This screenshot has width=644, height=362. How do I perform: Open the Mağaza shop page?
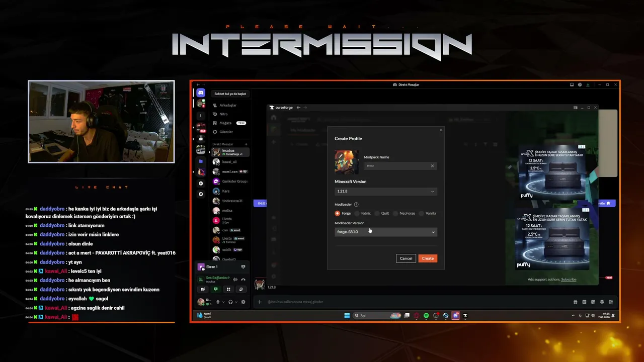pos(229,123)
